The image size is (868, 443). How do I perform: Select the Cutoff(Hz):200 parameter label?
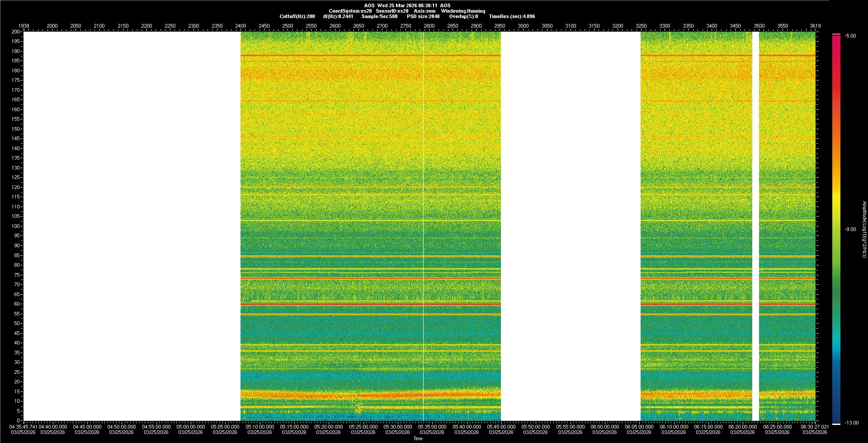tap(297, 16)
